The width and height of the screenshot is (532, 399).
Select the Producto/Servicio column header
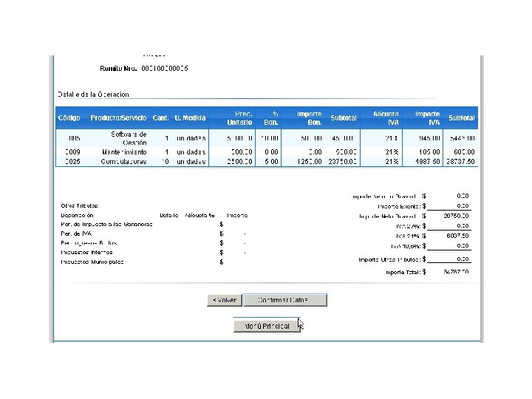[x=118, y=118]
